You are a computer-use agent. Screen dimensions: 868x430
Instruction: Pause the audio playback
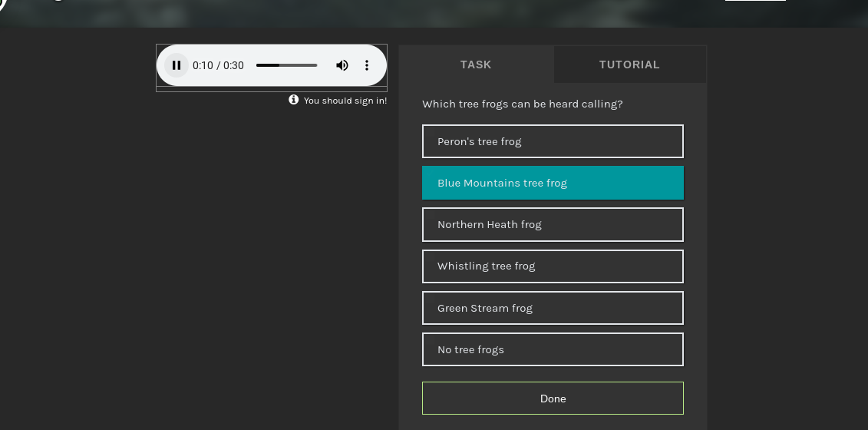(x=177, y=65)
